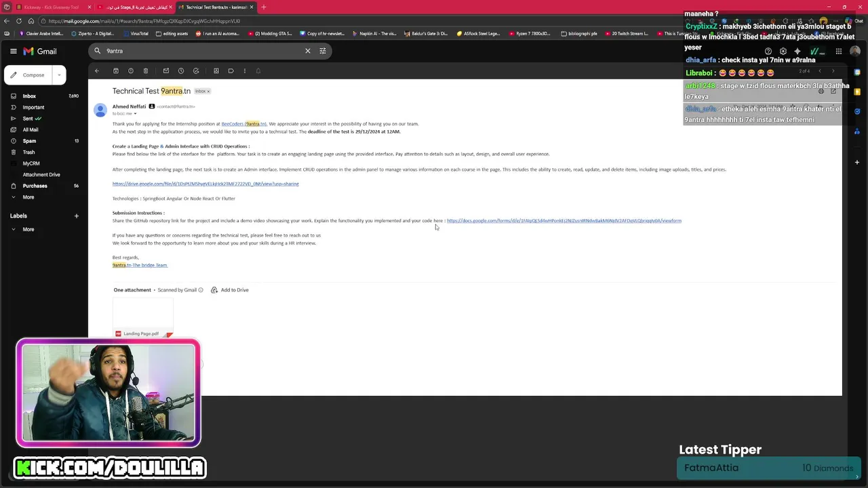Add email to Tasks icon
This screenshot has height=488, width=868.
196,70
